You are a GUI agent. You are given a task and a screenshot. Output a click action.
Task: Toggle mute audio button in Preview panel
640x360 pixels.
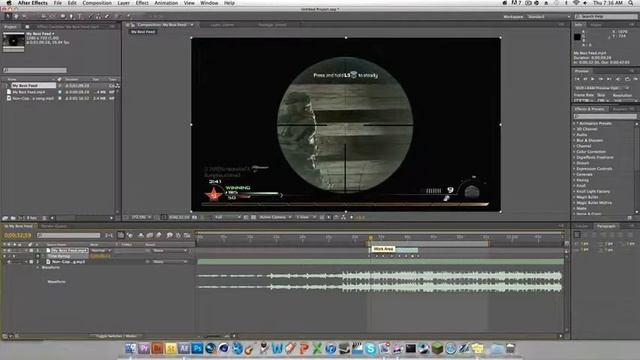(618, 79)
